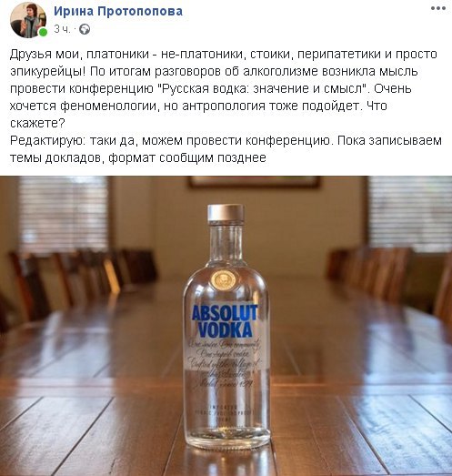Click the right window blinds in the photo

[x=410, y=214]
